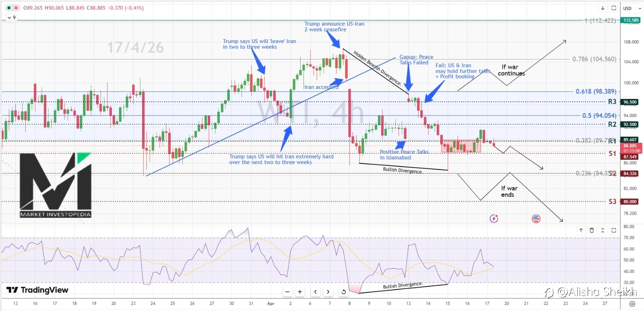Open the TradingView logo link

pos(37,290)
